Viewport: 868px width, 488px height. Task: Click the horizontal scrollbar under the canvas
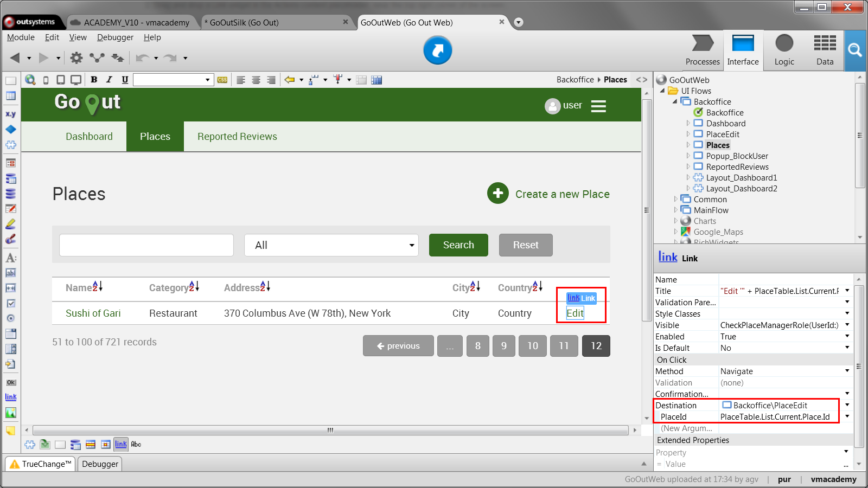330,430
